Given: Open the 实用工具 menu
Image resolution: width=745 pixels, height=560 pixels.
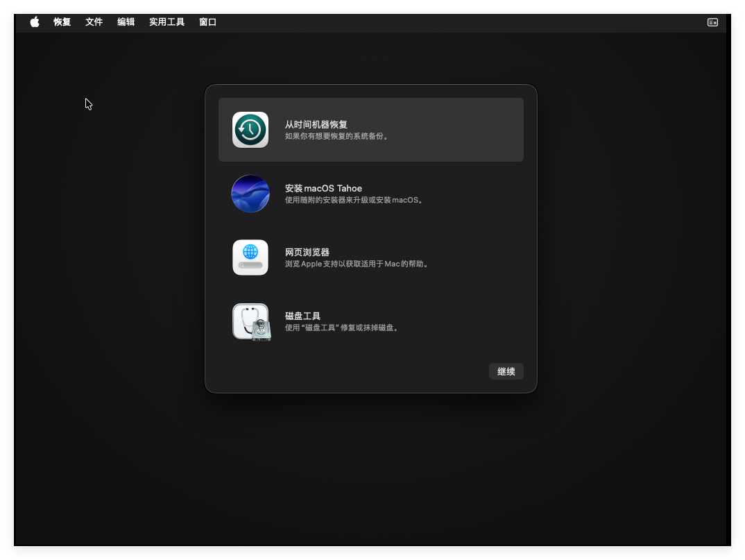Looking at the screenshot, I should coord(166,22).
